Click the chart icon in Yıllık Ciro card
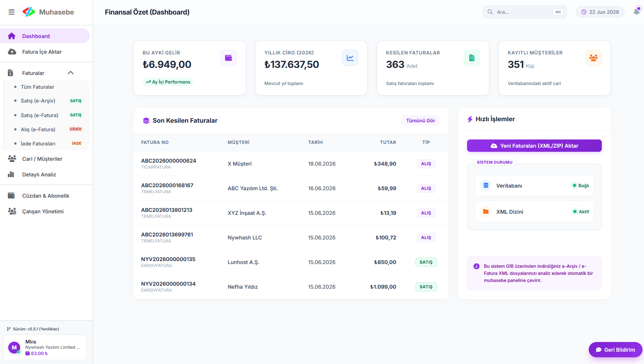This screenshot has height=364, width=644. [x=350, y=58]
